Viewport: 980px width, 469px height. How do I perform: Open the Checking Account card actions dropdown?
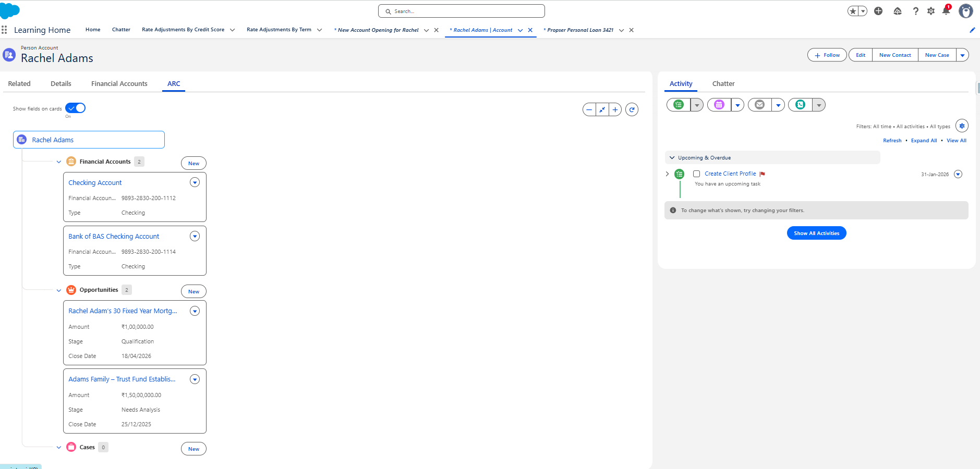click(x=195, y=182)
